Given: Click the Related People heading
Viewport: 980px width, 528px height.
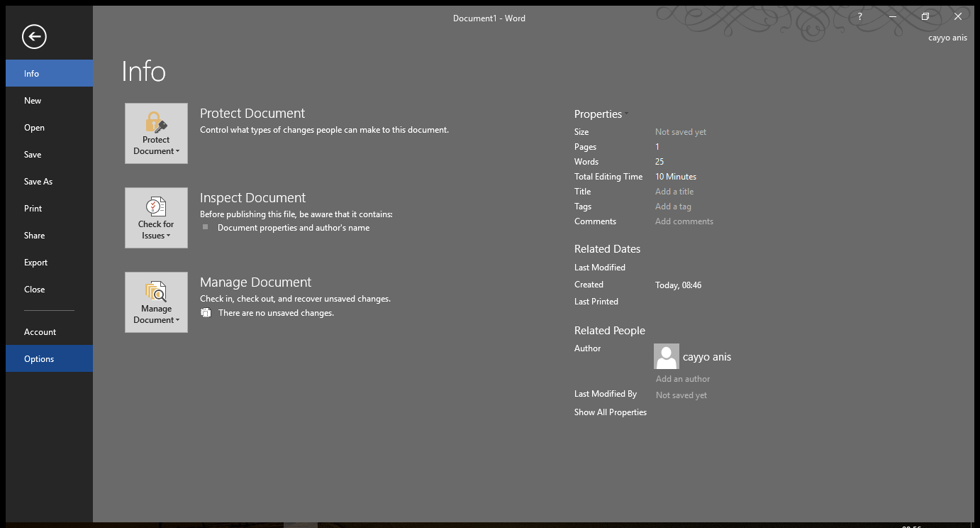Looking at the screenshot, I should pos(610,331).
